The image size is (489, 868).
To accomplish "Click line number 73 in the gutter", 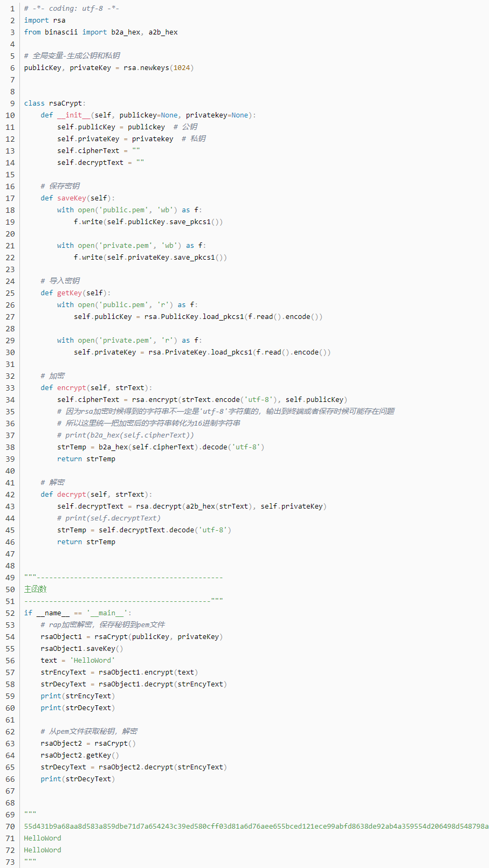I will [10, 862].
